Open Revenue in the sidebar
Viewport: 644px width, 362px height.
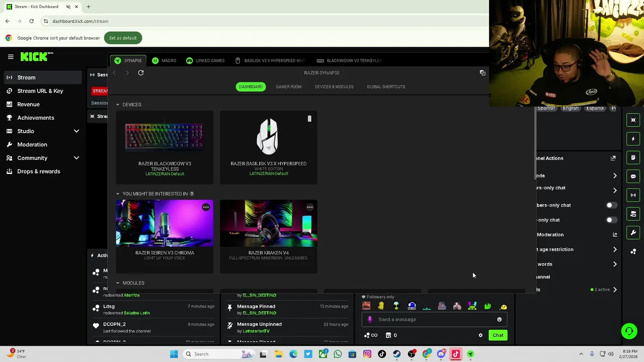(28, 104)
